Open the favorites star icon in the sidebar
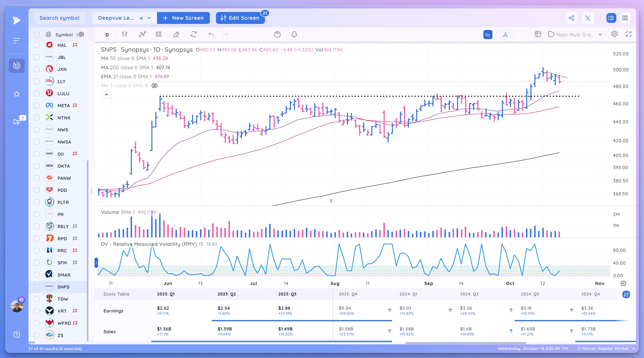Image resolution: width=644 pixels, height=358 pixels. 17,94
